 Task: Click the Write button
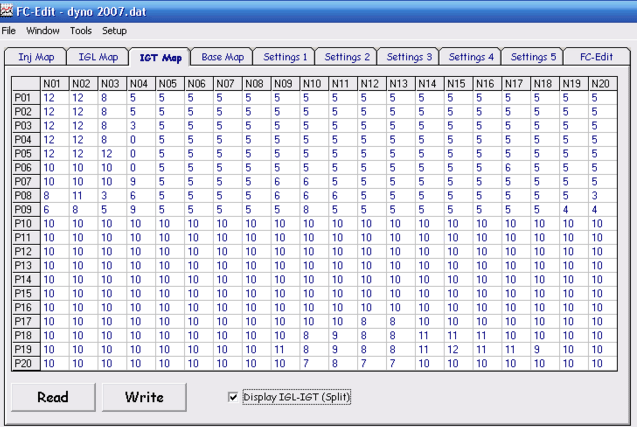144,397
